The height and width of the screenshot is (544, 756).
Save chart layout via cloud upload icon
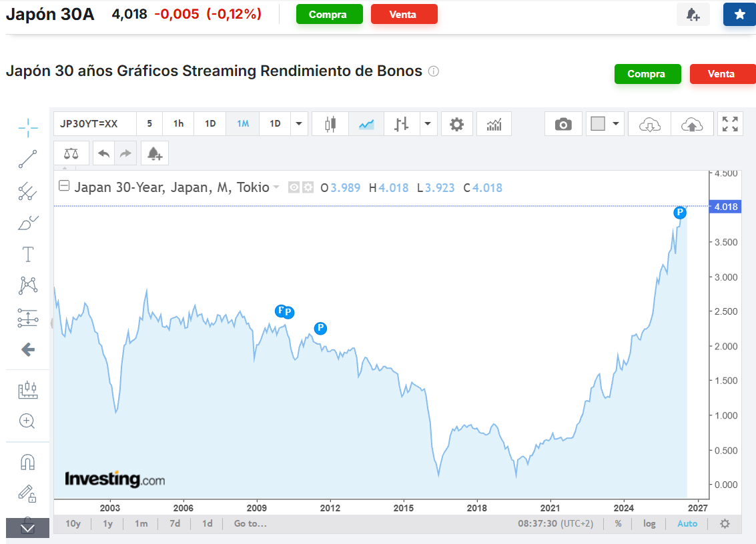(x=692, y=124)
